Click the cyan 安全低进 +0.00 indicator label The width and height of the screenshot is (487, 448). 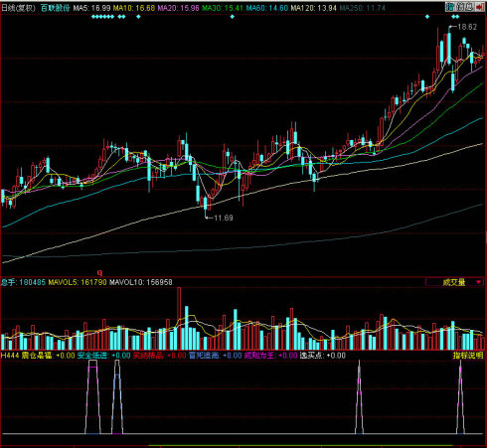(x=104, y=356)
